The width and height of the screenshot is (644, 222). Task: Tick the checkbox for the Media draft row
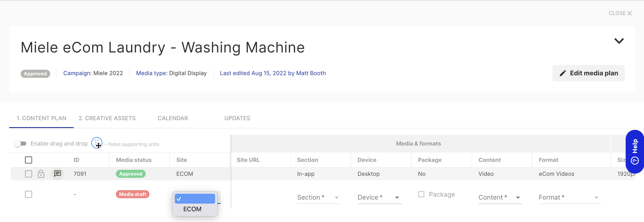point(28,194)
